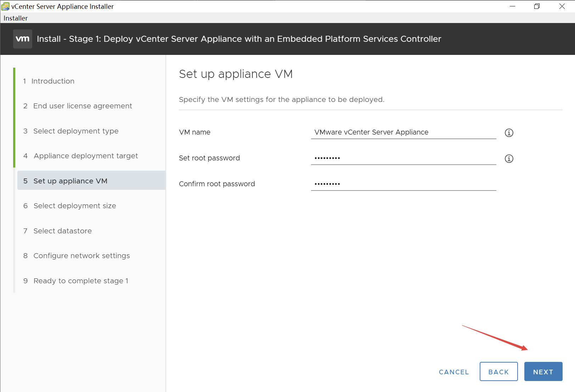Screen dimensions: 575x392
Task: Click the Set up appliance VM heading
Action: pyautogui.click(x=236, y=74)
